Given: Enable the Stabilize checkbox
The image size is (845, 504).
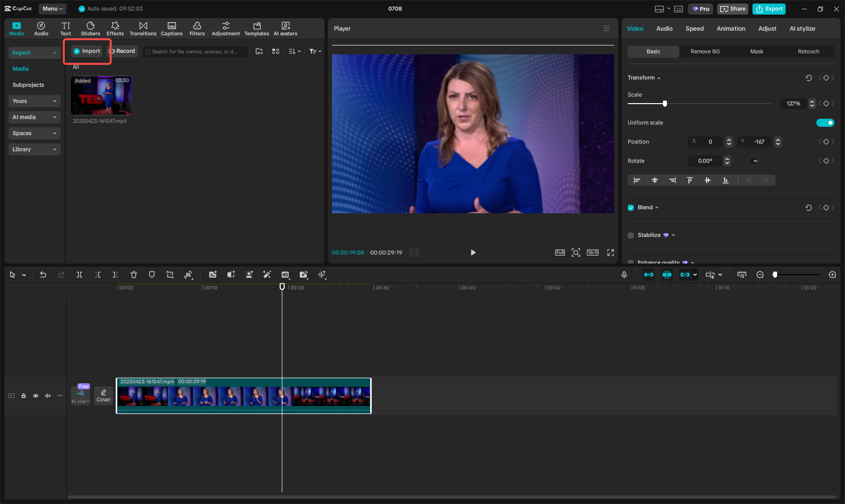Looking at the screenshot, I should pyautogui.click(x=631, y=235).
